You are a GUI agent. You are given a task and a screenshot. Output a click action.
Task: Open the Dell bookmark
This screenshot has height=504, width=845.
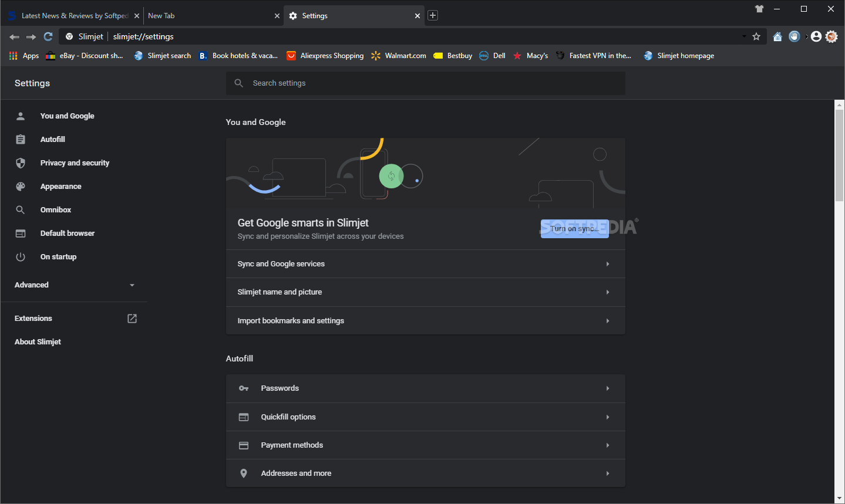click(x=492, y=56)
